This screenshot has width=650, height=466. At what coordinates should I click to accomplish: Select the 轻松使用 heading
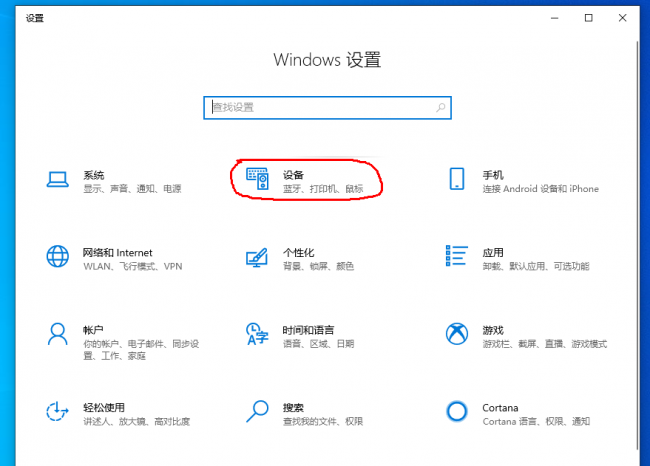[104, 408]
